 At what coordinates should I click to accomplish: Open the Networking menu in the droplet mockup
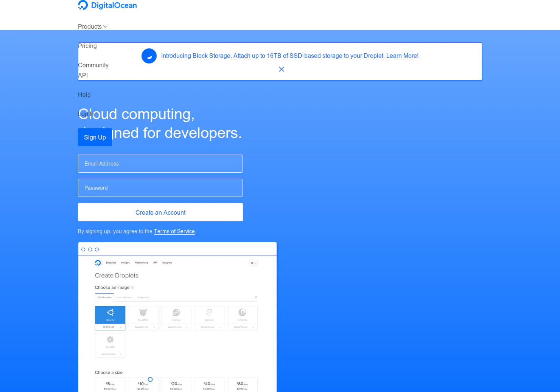[141, 262]
